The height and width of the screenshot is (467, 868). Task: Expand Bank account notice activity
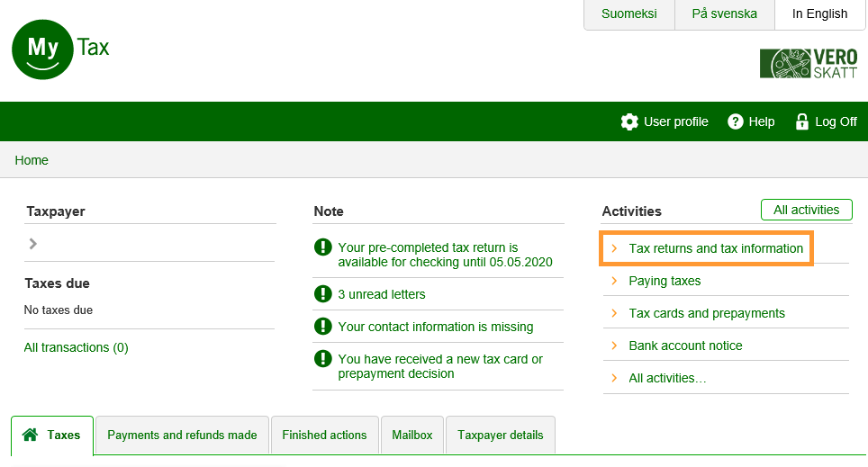point(685,346)
